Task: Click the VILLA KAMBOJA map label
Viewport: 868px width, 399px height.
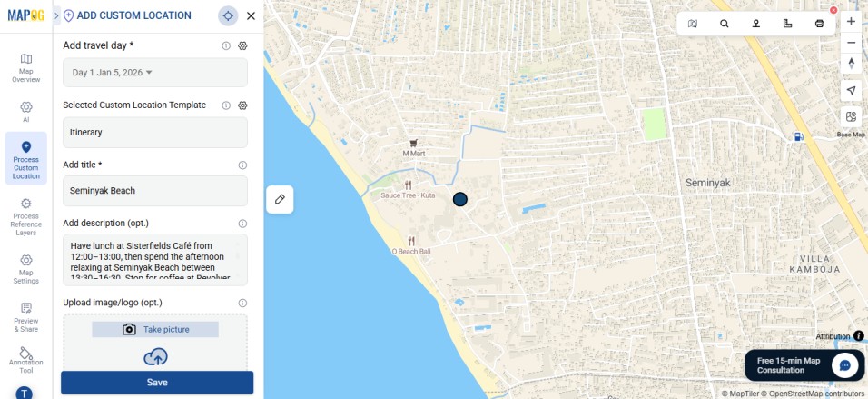Action: pos(814,264)
